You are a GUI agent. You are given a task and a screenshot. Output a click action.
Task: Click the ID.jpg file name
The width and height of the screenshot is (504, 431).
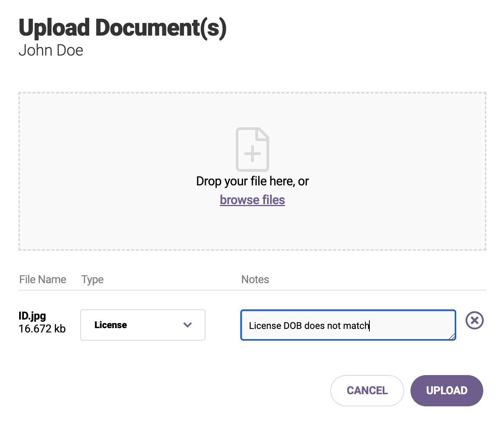point(32,316)
